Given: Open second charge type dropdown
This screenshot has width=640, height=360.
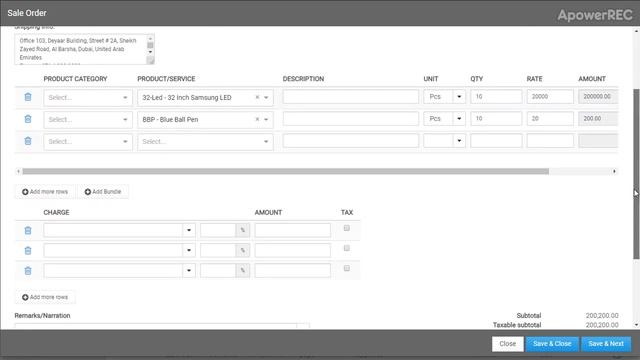Looking at the screenshot, I should [189, 250].
